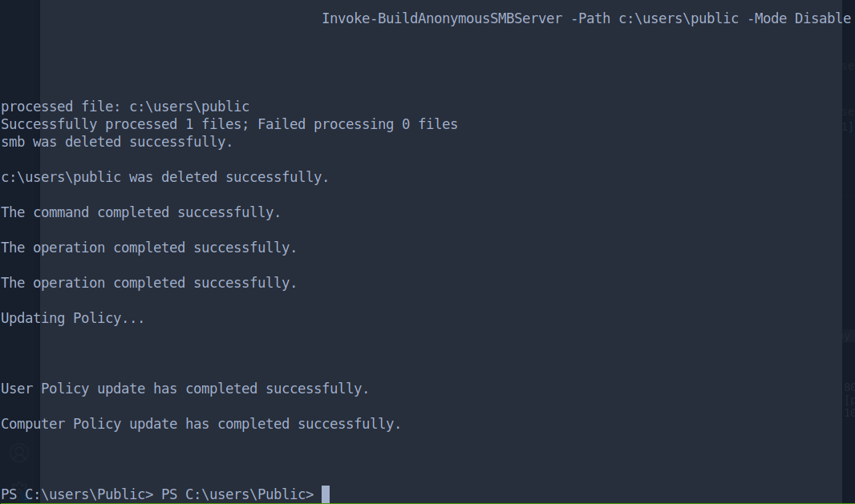Click the "smb was deleted successfully" line
The height and width of the screenshot is (504, 855).
click(x=117, y=142)
